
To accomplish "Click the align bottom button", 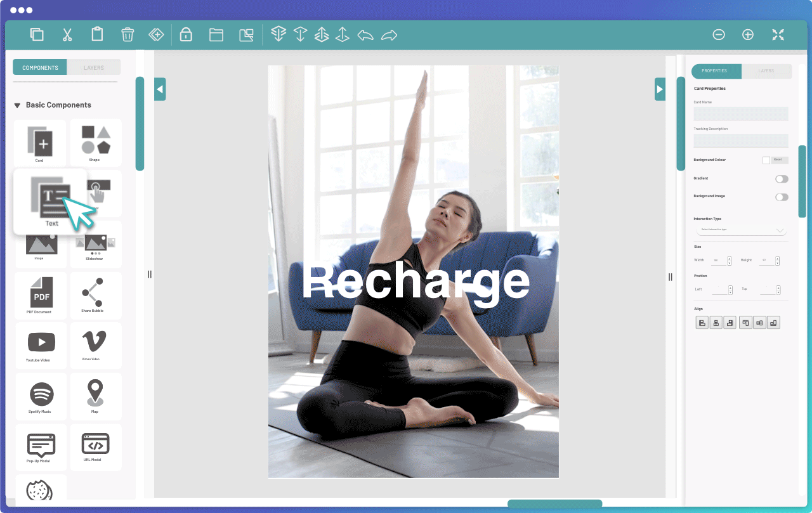I will coord(773,323).
